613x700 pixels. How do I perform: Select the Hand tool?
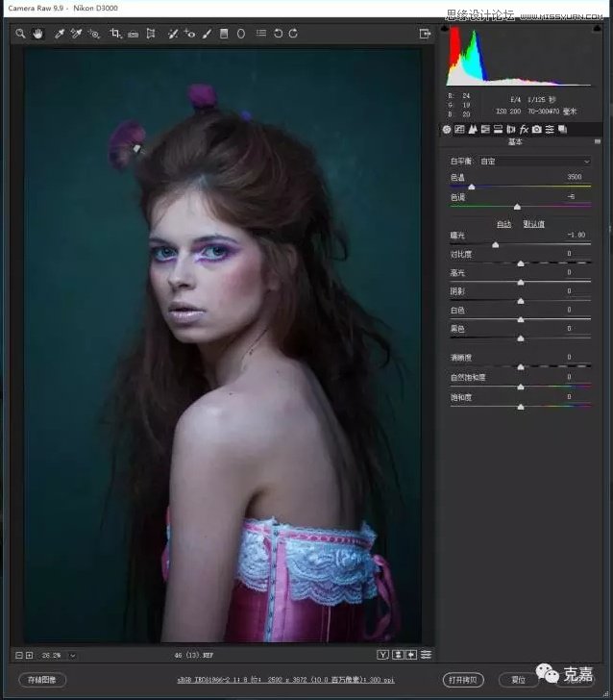(38, 34)
